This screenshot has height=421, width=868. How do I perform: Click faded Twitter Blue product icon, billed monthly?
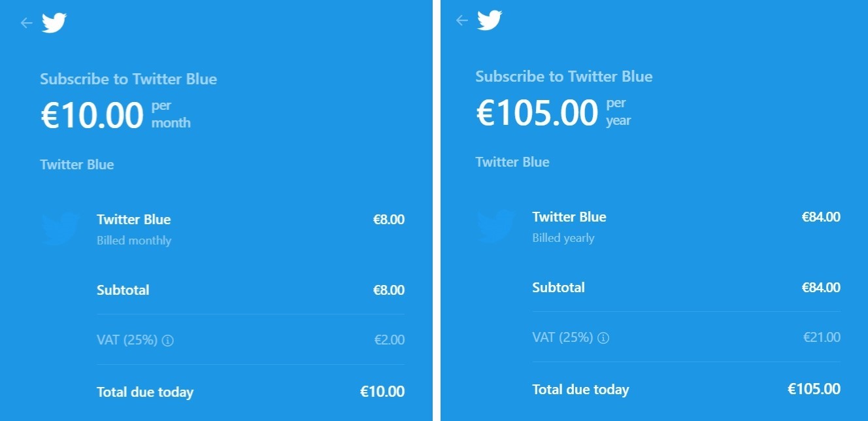tap(60, 229)
